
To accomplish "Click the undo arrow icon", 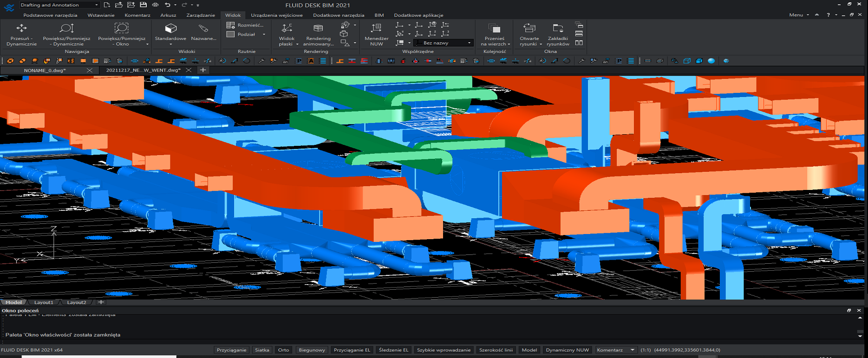I will (167, 5).
